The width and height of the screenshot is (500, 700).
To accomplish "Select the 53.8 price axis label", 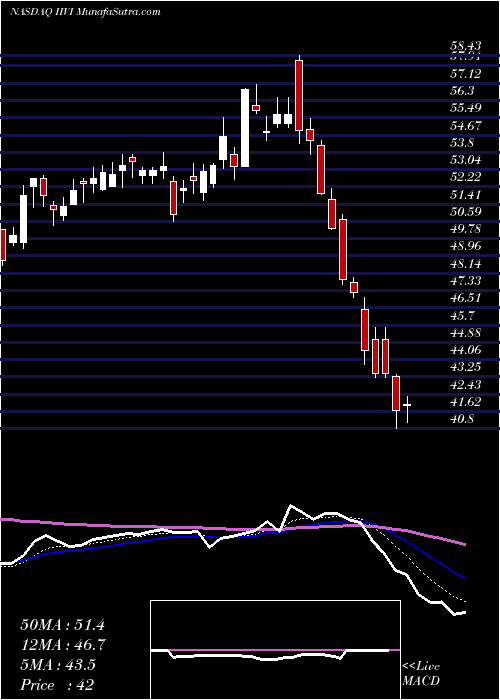I will pos(462,142).
